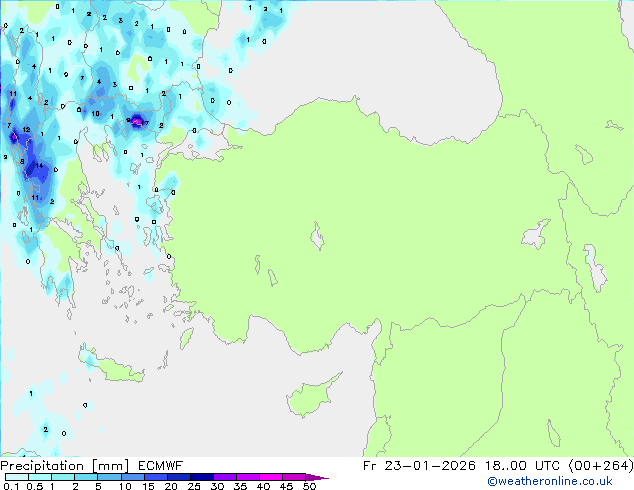Click the "23-01-2026" forecast date text
The width and height of the screenshot is (634, 490).
[430, 466]
